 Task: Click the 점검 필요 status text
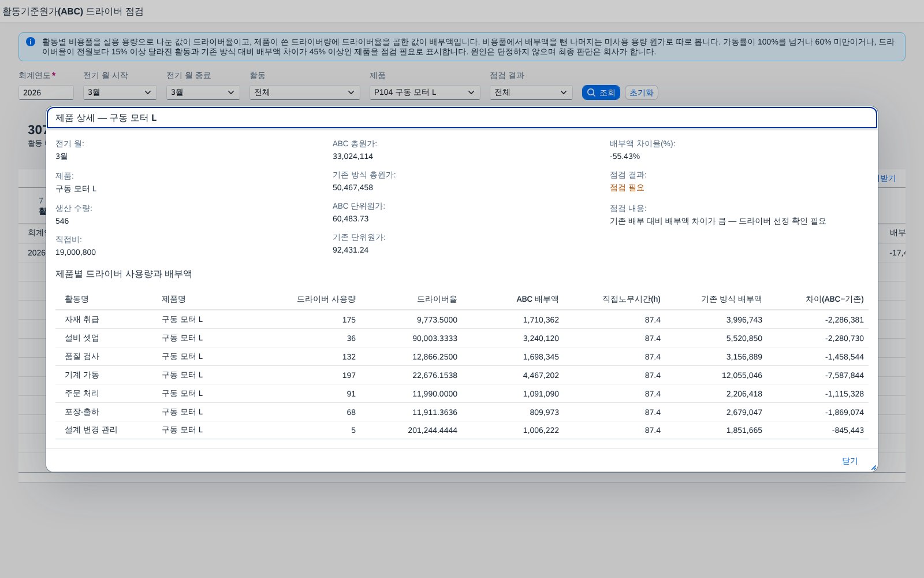pyautogui.click(x=627, y=188)
